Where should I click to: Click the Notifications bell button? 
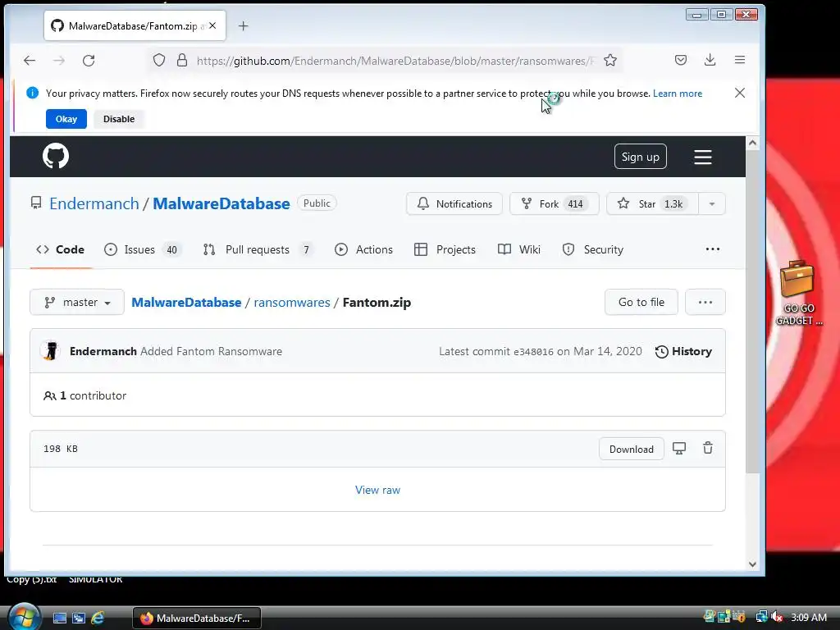pyautogui.click(x=454, y=203)
